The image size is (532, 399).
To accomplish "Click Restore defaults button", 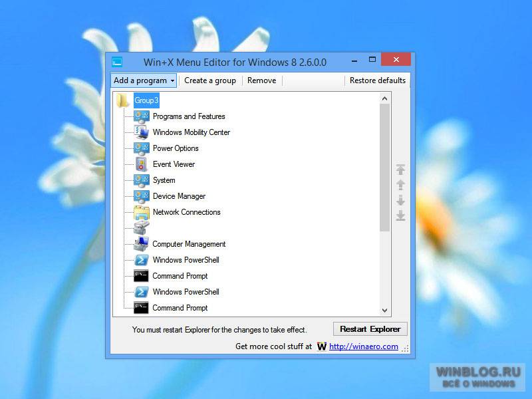I will pyautogui.click(x=378, y=80).
